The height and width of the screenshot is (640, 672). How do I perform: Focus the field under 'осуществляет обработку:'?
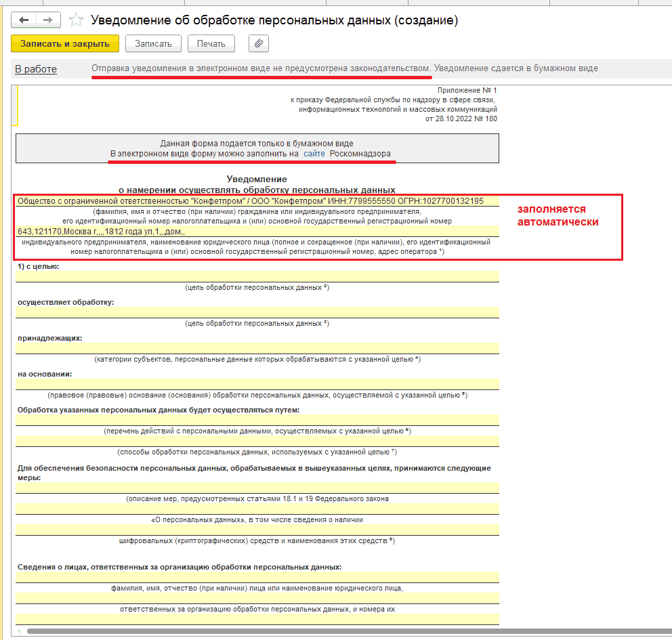(x=257, y=312)
